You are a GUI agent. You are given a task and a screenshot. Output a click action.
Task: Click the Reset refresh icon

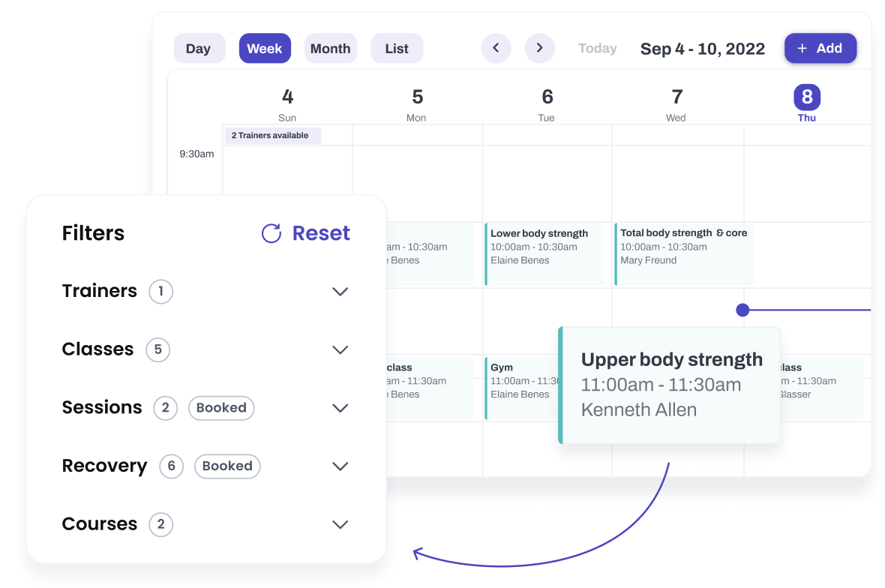coord(271,233)
